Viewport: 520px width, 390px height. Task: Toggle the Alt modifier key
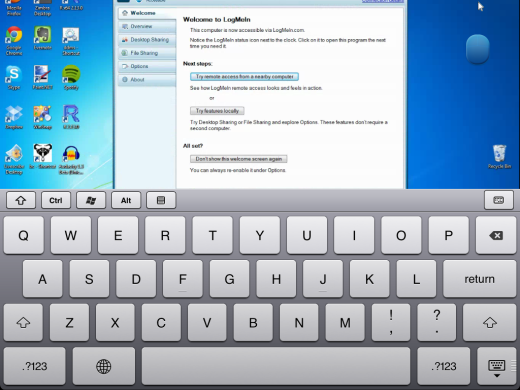pos(126,200)
